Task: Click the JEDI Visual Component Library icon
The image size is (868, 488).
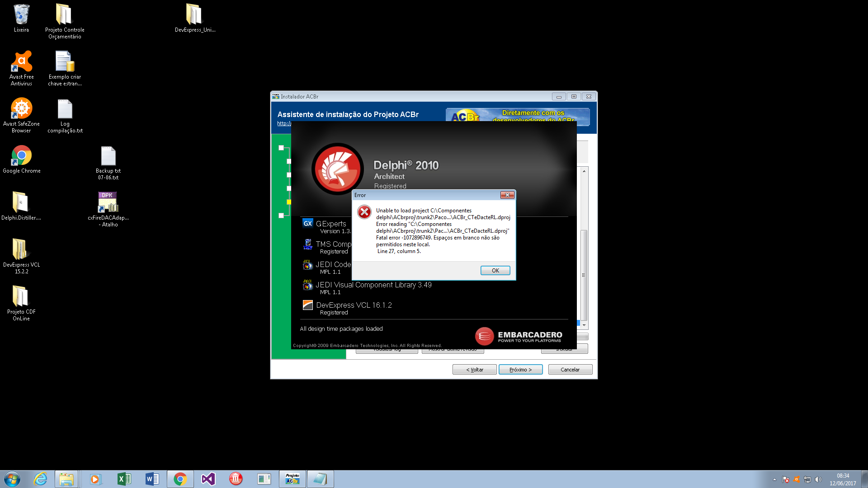Action: [x=308, y=285]
